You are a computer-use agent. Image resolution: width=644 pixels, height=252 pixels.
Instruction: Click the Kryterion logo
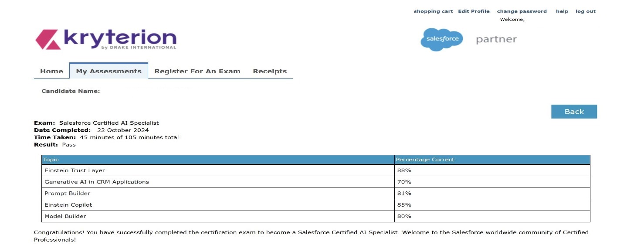[x=106, y=39]
